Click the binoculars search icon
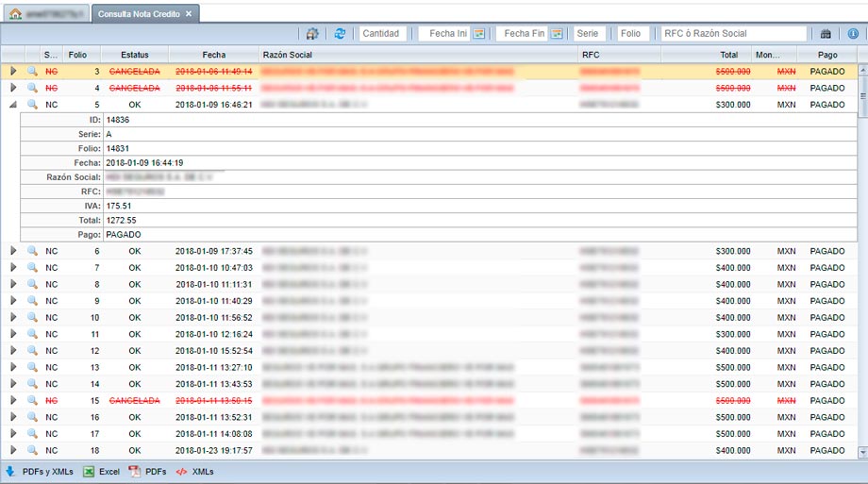This screenshot has height=484, width=868. tap(826, 34)
